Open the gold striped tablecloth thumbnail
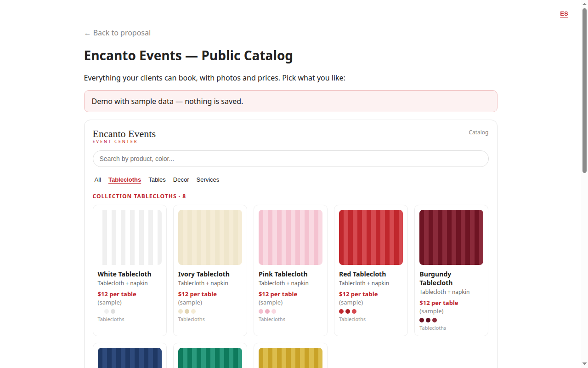 click(x=290, y=358)
